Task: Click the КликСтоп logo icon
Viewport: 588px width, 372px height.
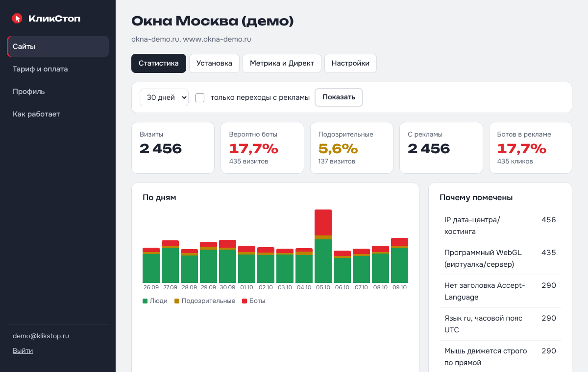Action: 17,19
